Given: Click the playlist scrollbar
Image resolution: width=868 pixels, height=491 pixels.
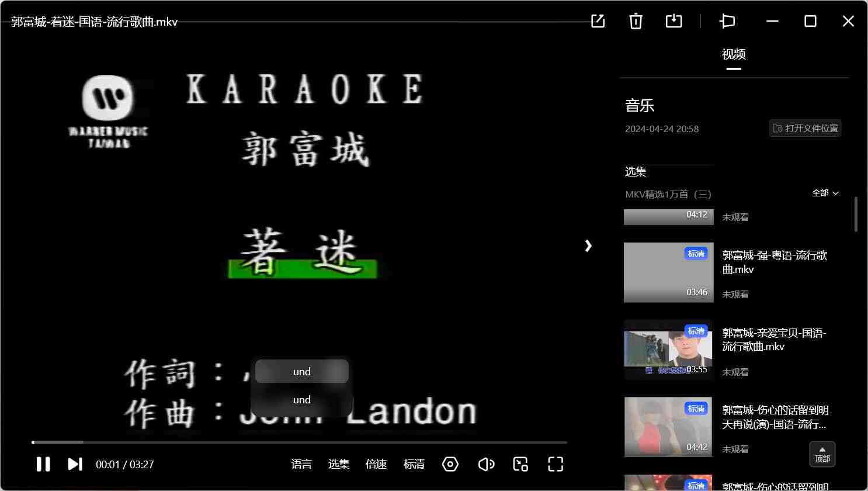Looking at the screenshot, I should tap(856, 215).
